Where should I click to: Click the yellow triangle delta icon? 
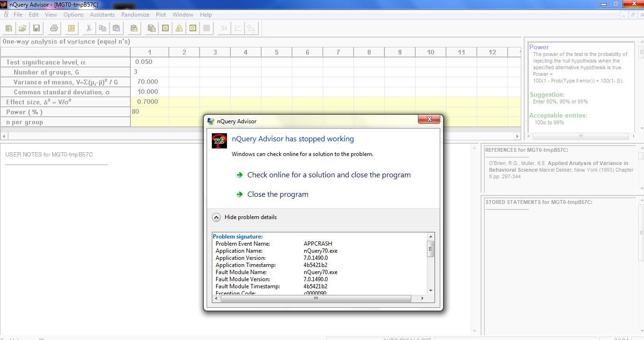(x=179, y=28)
